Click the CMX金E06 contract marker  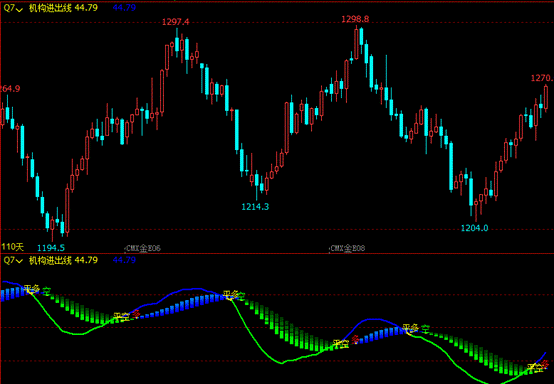(x=143, y=249)
